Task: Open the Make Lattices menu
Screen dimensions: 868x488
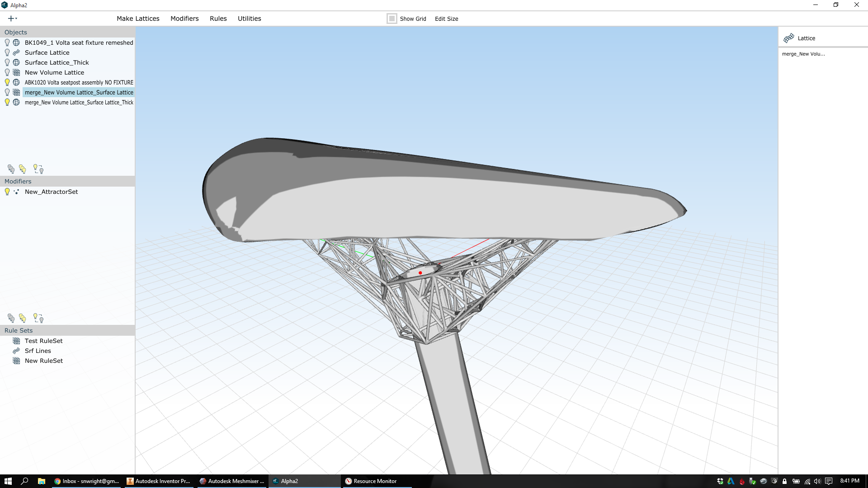Action: (138, 19)
